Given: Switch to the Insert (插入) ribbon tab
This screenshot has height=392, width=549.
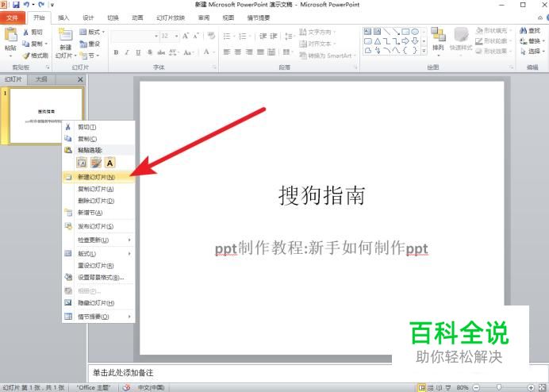Looking at the screenshot, I should (63, 17).
